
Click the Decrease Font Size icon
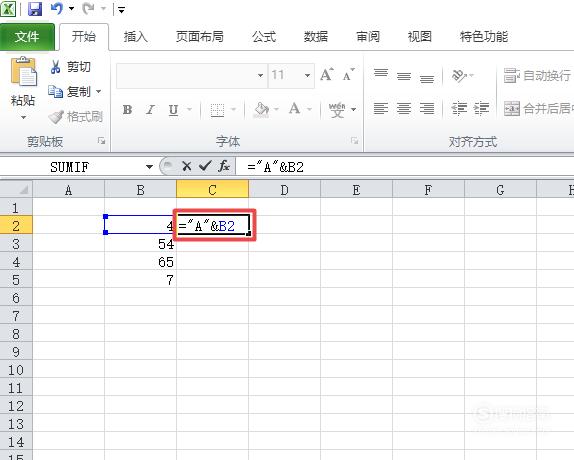point(348,75)
